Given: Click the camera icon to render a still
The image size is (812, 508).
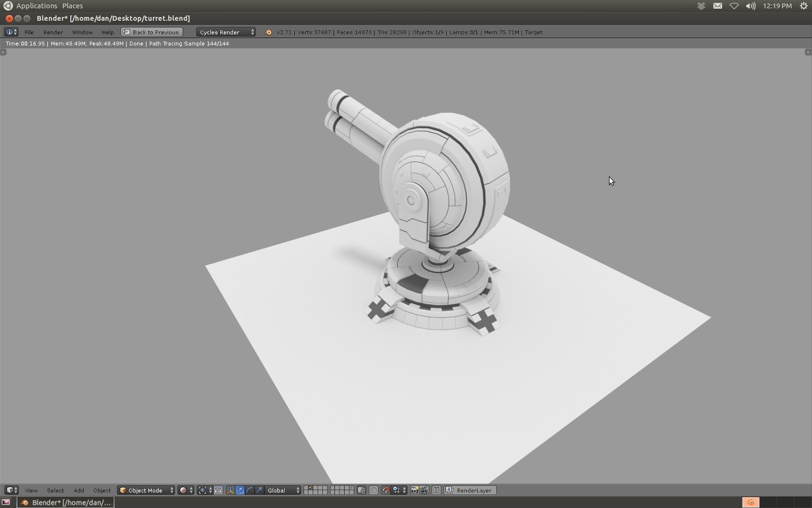Looking at the screenshot, I should [414, 490].
